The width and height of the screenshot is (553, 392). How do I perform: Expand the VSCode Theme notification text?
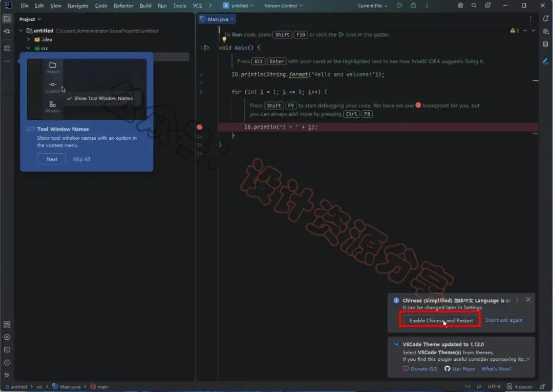(x=528, y=359)
